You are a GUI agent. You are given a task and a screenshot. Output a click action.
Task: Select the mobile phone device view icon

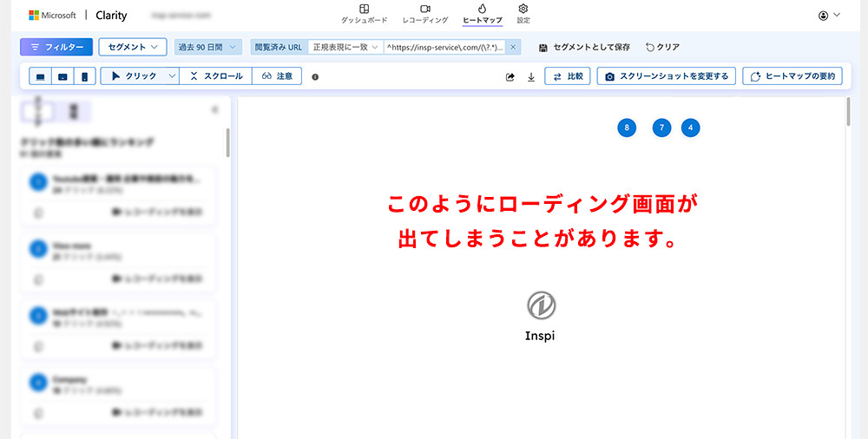[84, 76]
